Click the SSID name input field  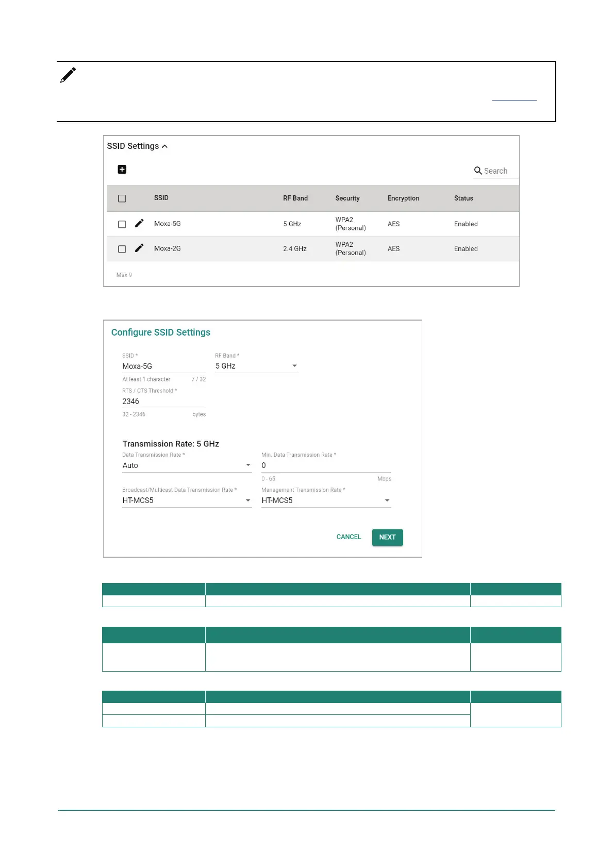[164, 366]
